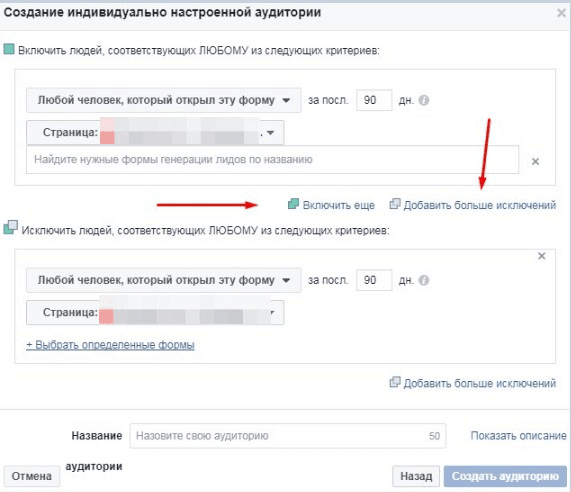Click icon next to upper 'Добавить больше исключений'
Screen dimensions: 571x492
[x=395, y=204]
